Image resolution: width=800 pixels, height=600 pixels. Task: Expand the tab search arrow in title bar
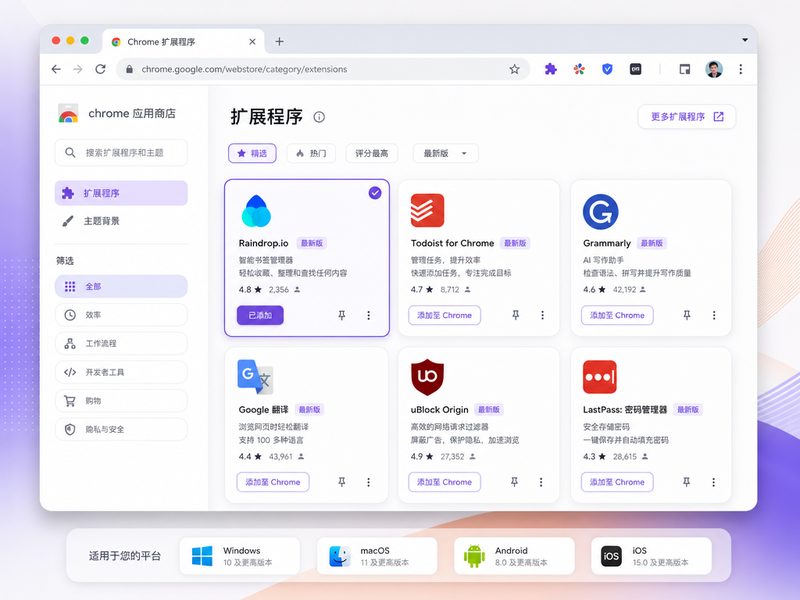pos(745,40)
